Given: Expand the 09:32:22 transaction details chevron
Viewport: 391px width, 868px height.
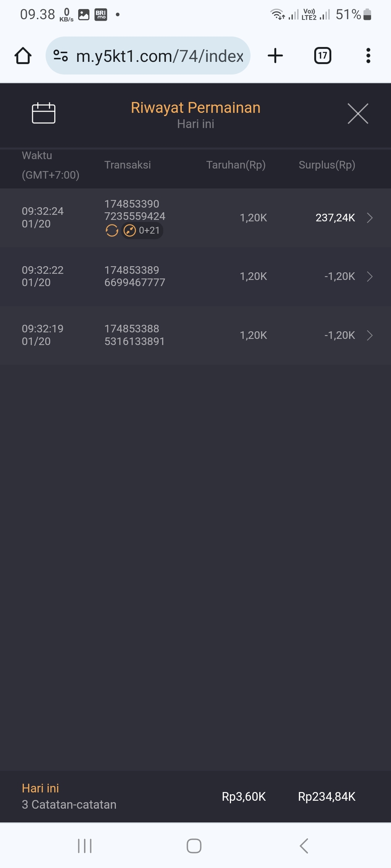Looking at the screenshot, I should [370, 277].
